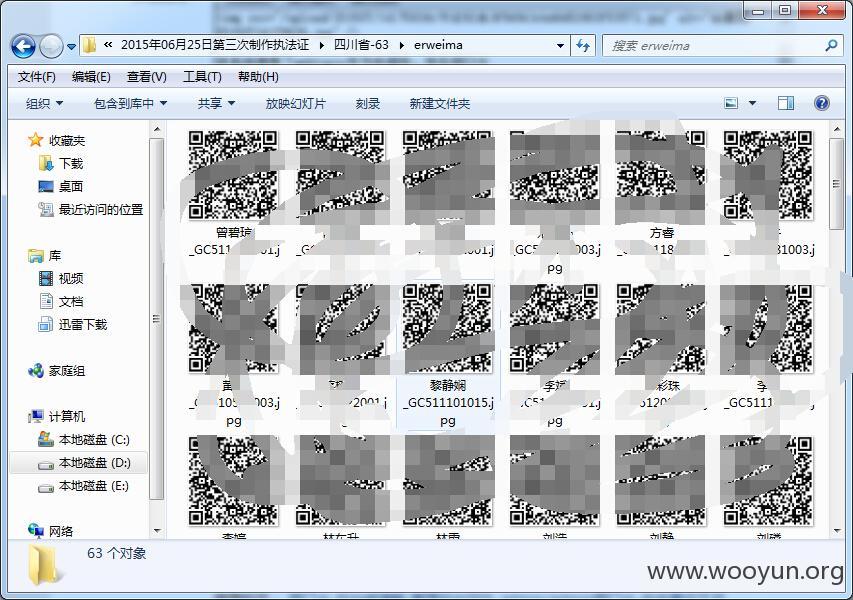The image size is (853, 600).
Task: Select 网络 in navigation pane
Action: pyautogui.click(x=60, y=531)
